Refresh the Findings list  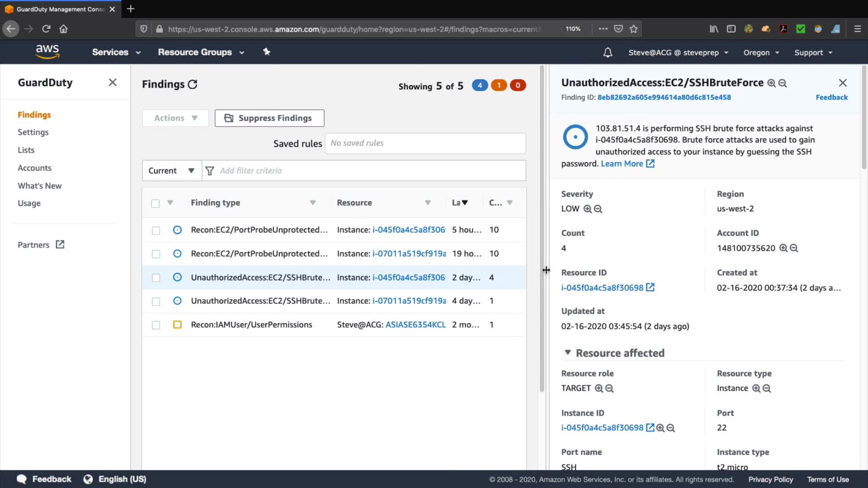(x=193, y=84)
